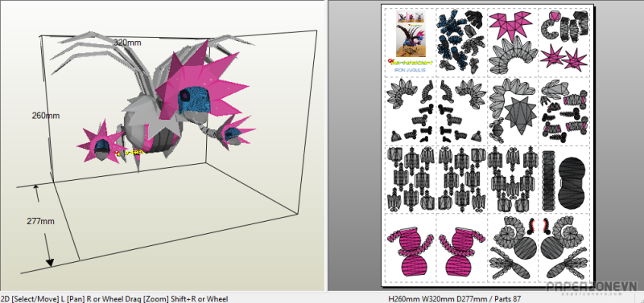The image size is (644, 303).
Task: Click the 320mm width dimension label
Action: [126, 43]
